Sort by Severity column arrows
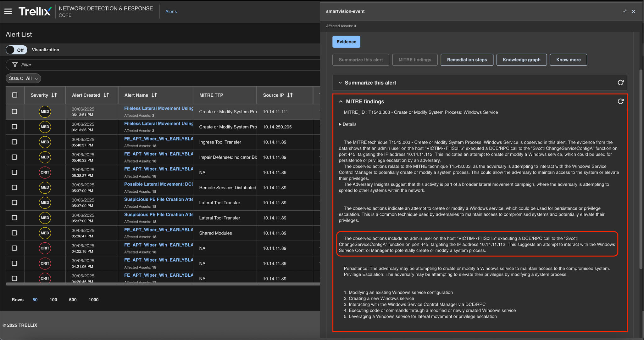 coord(54,95)
